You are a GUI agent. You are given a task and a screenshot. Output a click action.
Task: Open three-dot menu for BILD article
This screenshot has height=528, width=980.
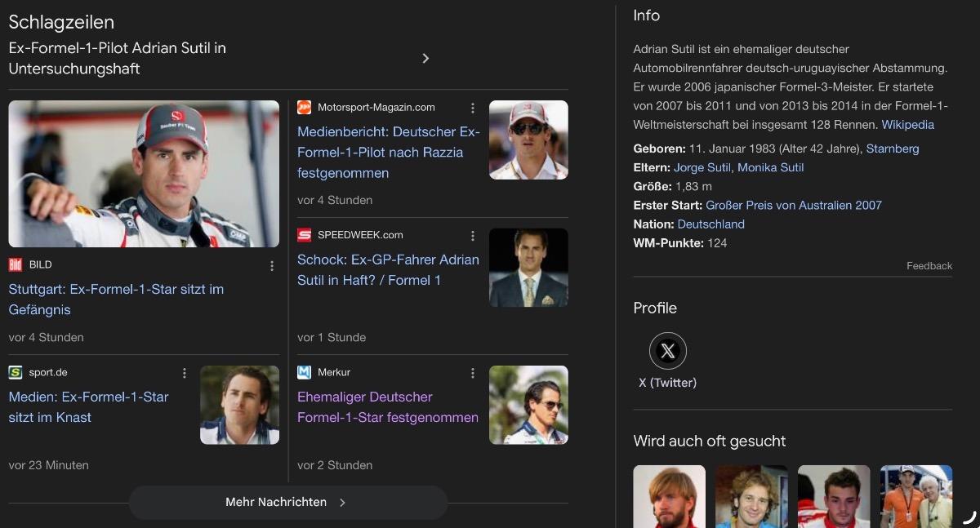[x=272, y=265]
